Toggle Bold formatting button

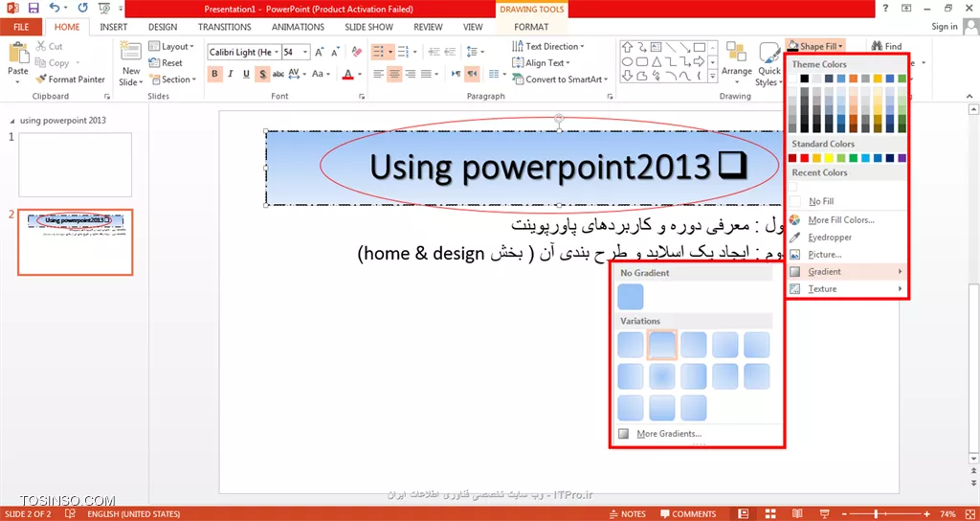pyautogui.click(x=214, y=74)
